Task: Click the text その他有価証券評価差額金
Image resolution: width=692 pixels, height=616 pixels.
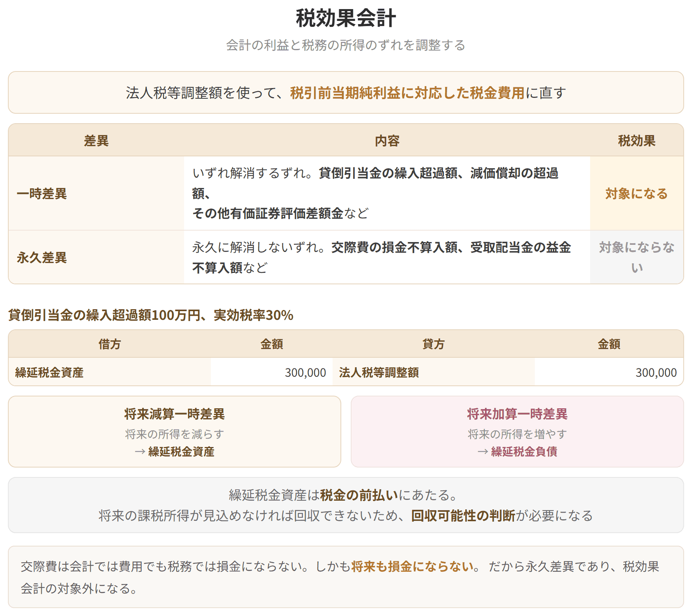Action: [268, 213]
